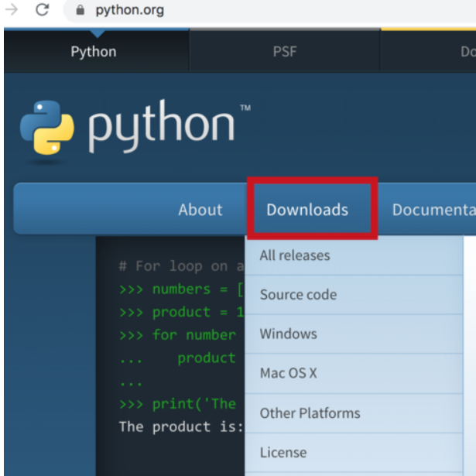Open the About menu

tap(200, 210)
